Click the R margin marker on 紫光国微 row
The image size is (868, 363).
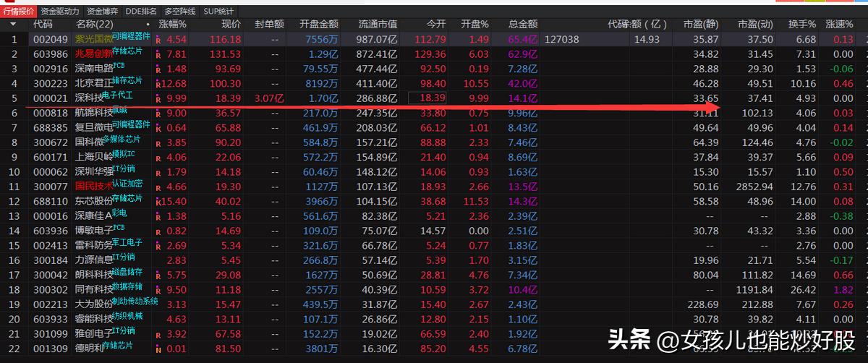pos(158,40)
